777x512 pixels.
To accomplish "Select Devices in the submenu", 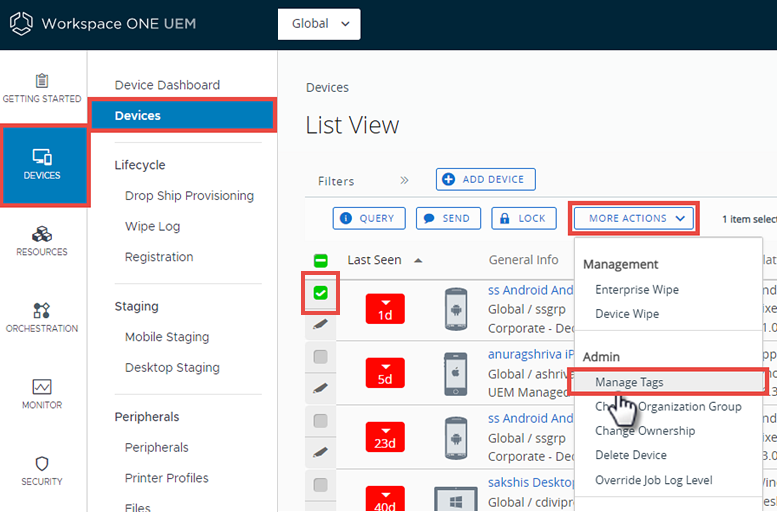I will point(181,115).
